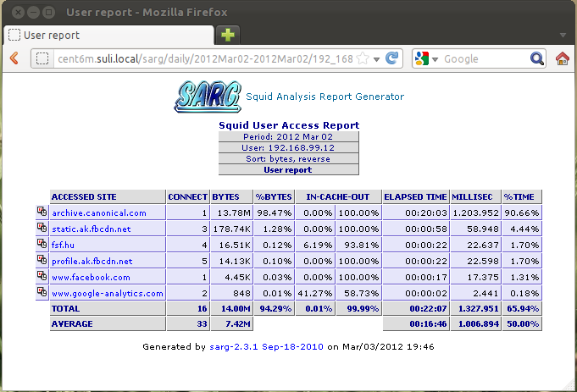Open URL history dropdown arrow
The width and height of the screenshot is (577, 392).
(376, 59)
